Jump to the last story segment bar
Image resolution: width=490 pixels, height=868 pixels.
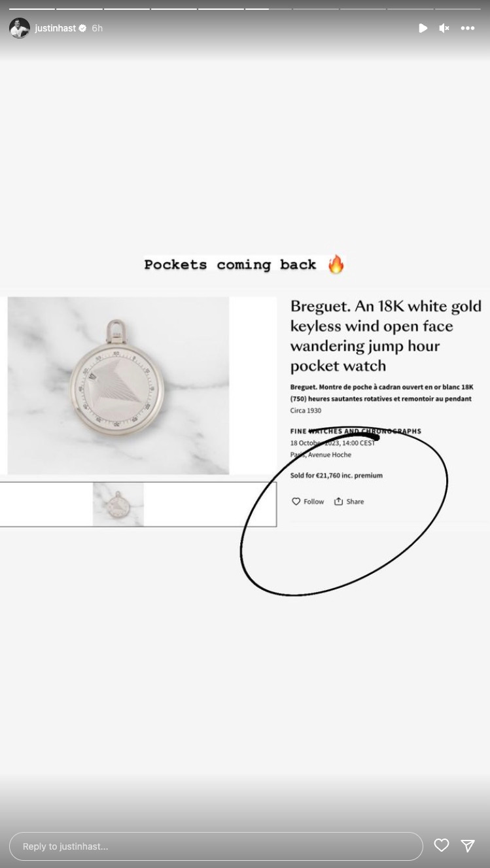(457, 9)
